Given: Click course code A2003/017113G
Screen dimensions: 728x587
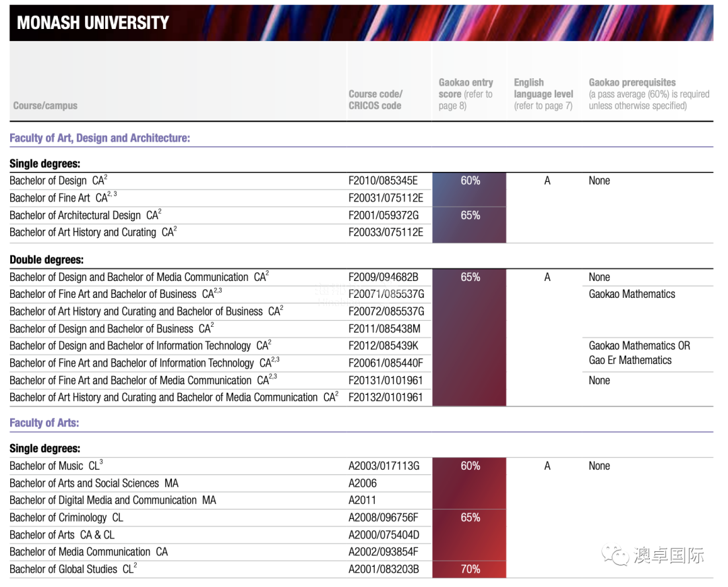Looking at the screenshot, I should click(384, 466).
